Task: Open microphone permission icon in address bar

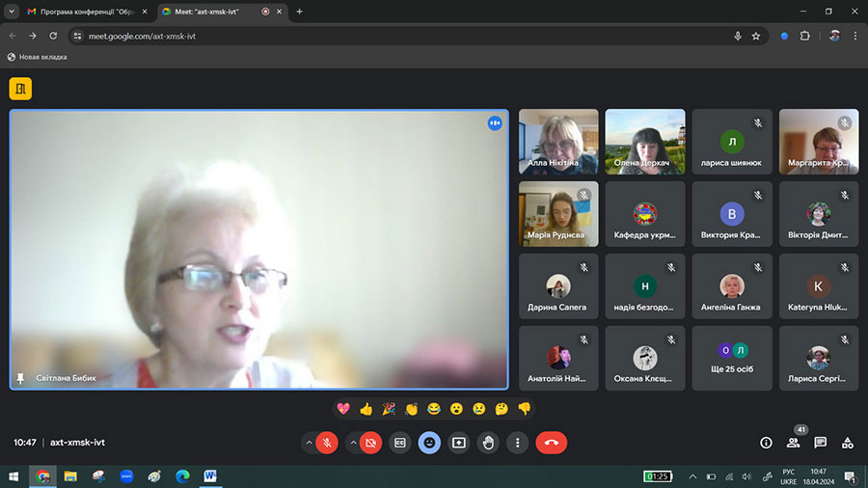Action: [x=738, y=36]
